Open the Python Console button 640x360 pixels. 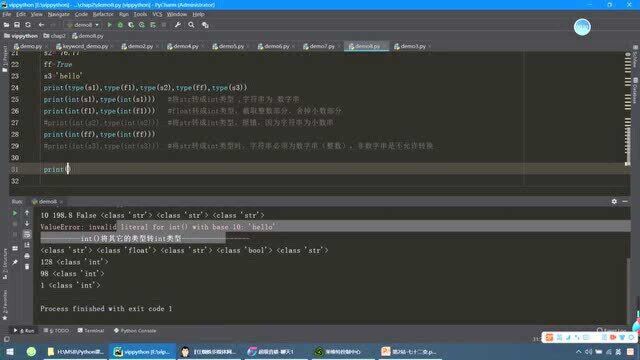click(x=135, y=331)
